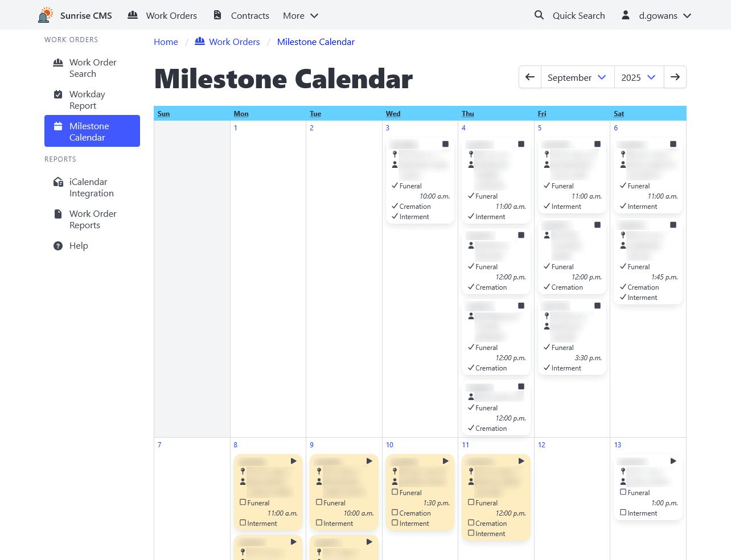
Task: Expand the More menu in navbar
Action: (x=301, y=15)
